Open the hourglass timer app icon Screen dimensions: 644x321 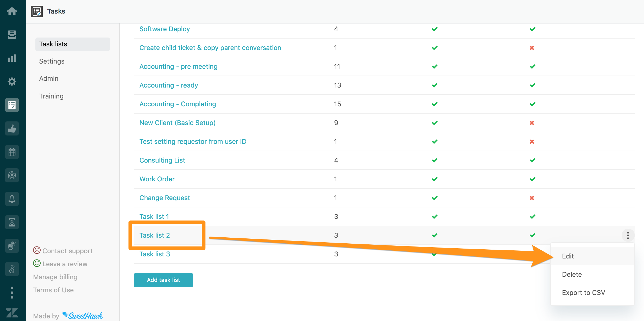click(12, 222)
